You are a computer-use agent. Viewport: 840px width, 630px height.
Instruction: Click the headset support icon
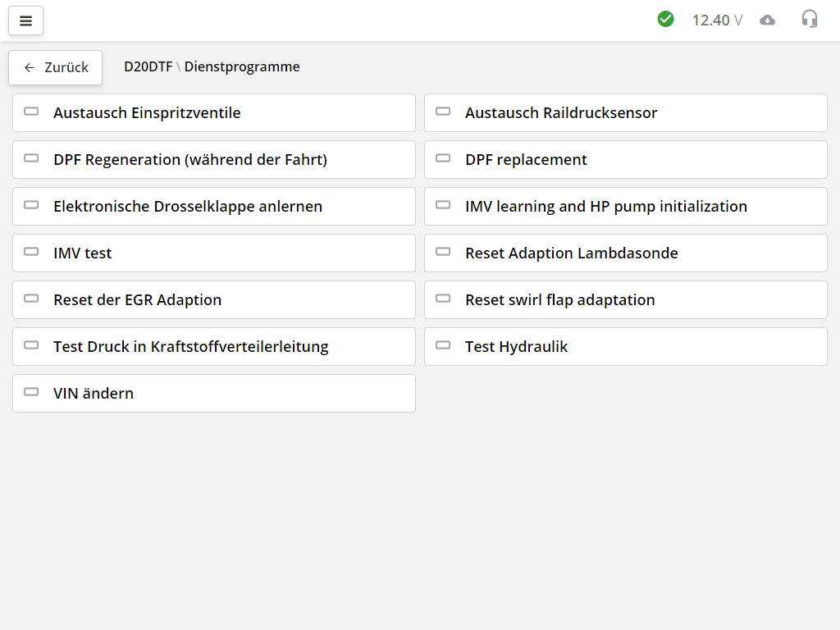(810, 18)
